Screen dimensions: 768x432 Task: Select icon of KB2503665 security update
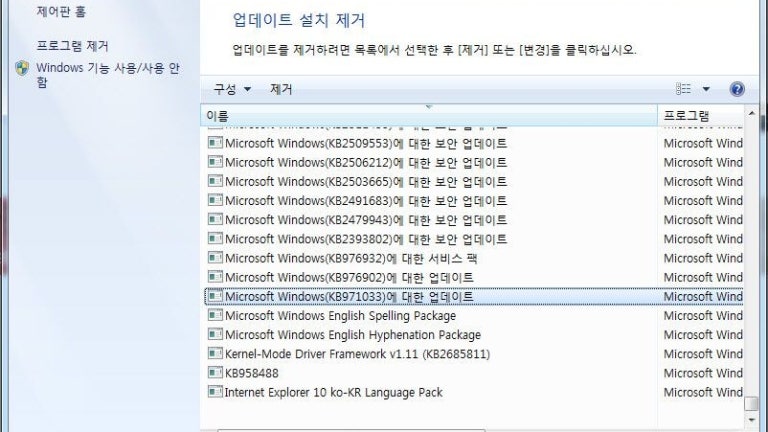pos(215,181)
